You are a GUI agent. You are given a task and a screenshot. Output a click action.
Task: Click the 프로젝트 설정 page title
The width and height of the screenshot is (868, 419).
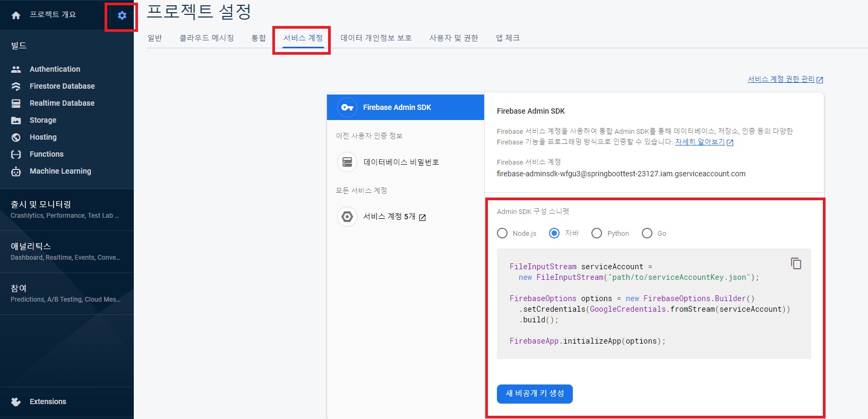pyautogui.click(x=199, y=11)
